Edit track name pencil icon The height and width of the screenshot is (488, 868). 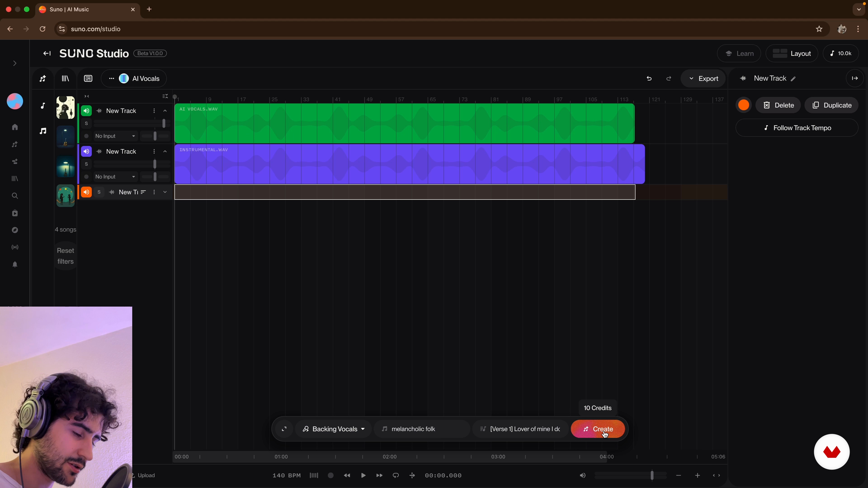794,79
